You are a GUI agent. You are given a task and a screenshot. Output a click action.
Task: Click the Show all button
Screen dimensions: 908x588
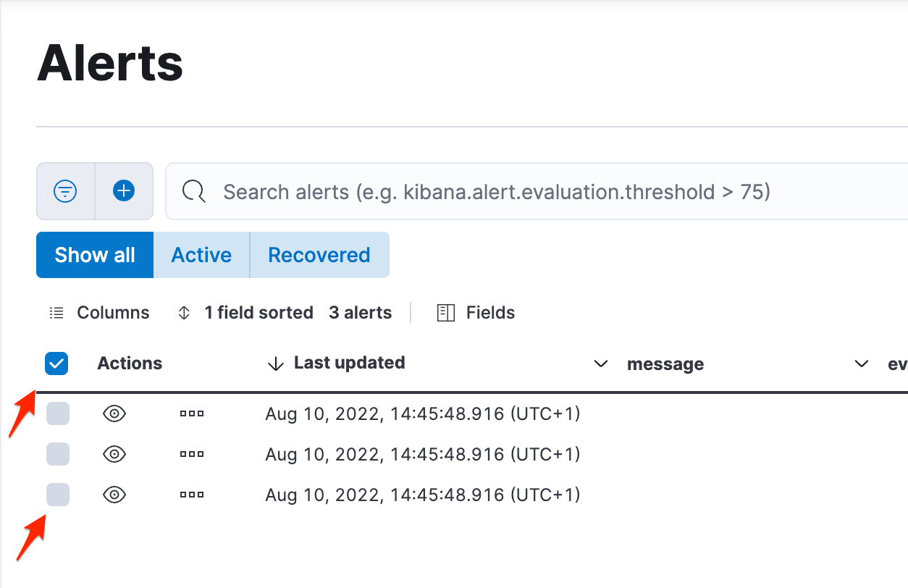[x=94, y=254]
